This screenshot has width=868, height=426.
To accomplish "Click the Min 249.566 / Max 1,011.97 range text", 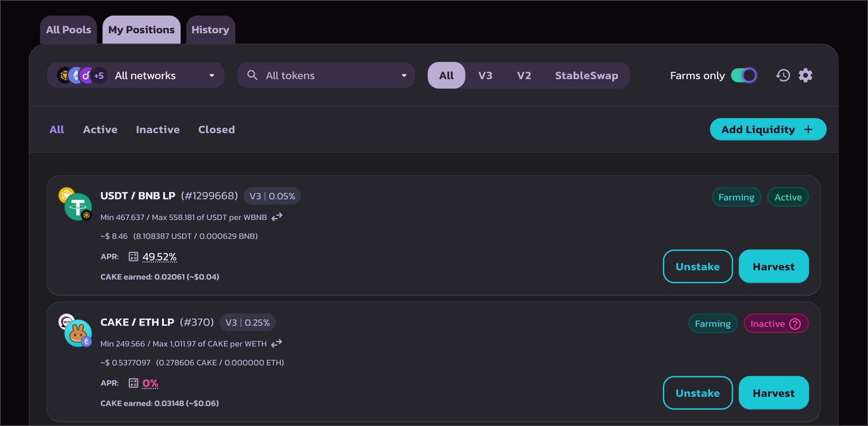I will coord(183,344).
